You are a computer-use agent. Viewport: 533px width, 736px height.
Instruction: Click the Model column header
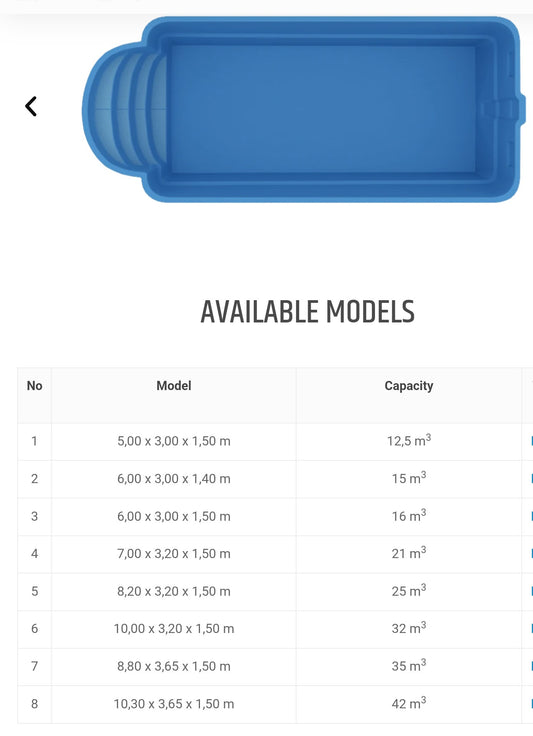pos(174,386)
